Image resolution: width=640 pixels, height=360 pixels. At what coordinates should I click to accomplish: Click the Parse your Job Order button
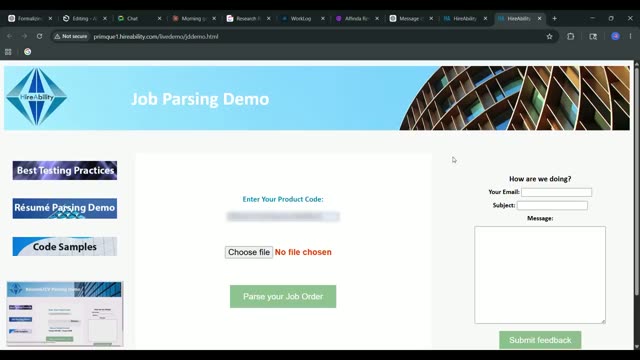coord(283,296)
